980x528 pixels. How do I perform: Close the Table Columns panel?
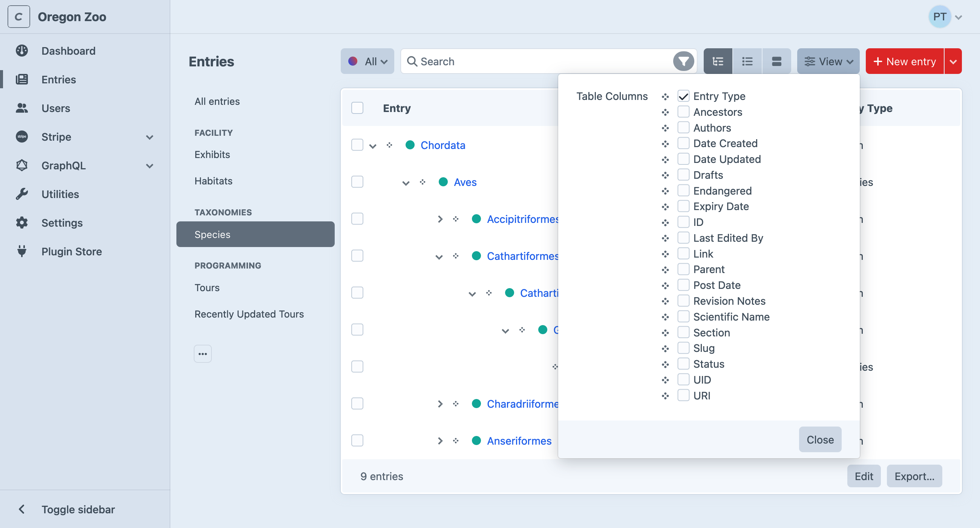[820, 439]
